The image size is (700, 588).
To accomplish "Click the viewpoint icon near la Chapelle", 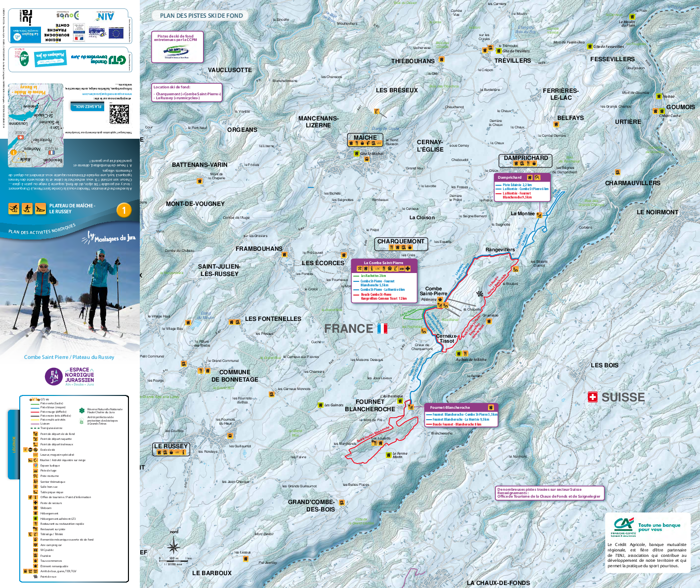I will [479, 294].
